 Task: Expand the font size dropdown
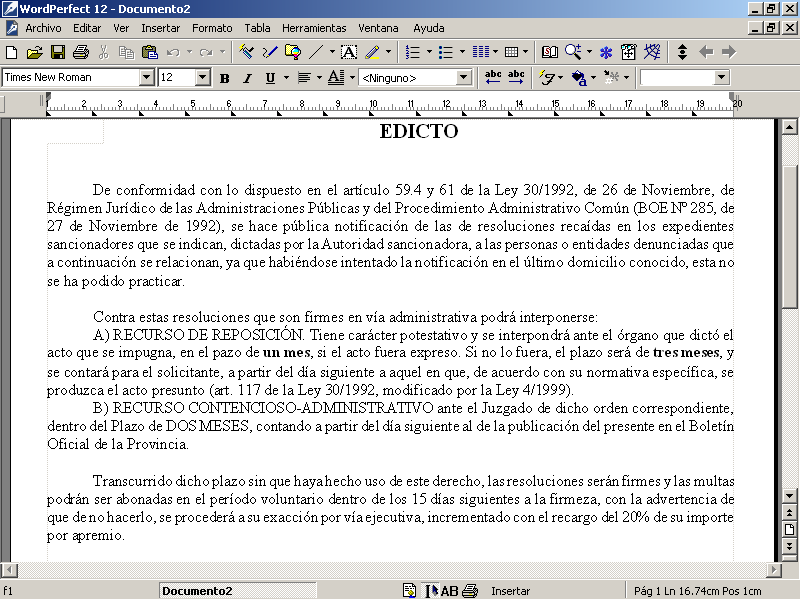click(204, 77)
